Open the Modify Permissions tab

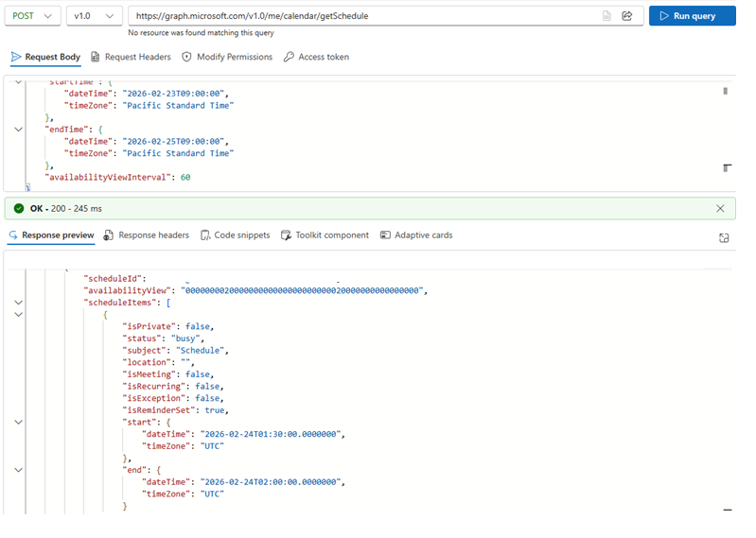click(x=227, y=57)
